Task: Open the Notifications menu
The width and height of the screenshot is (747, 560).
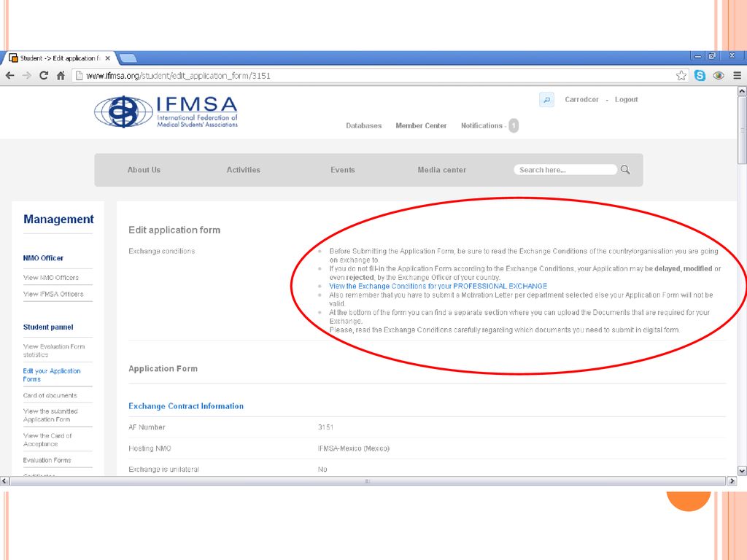Action: tap(481, 125)
